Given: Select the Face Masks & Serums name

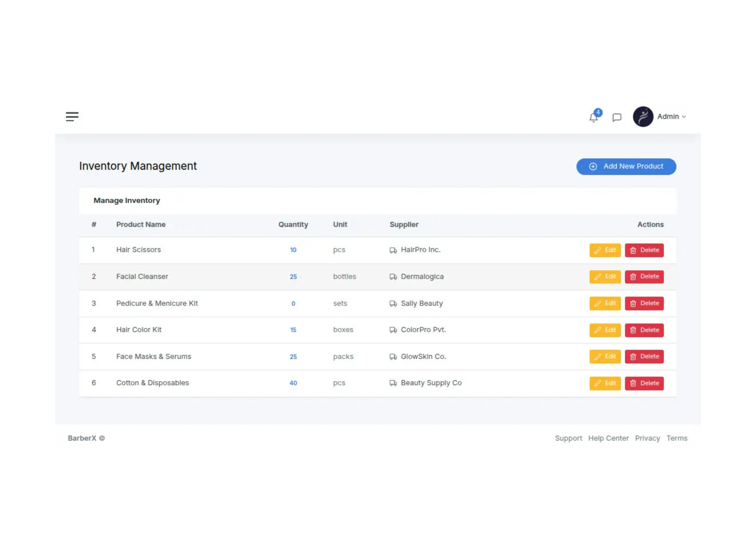Looking at the screenshot, I should [154, 356].
